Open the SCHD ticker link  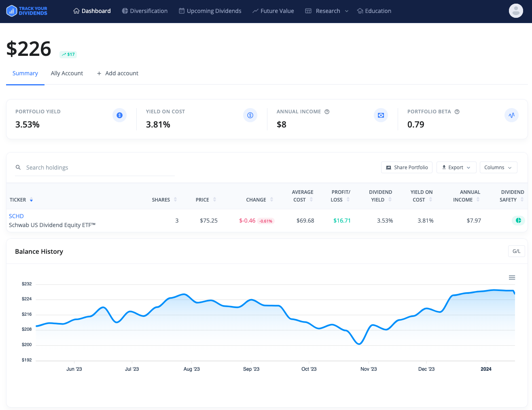(x=16, y=216)
